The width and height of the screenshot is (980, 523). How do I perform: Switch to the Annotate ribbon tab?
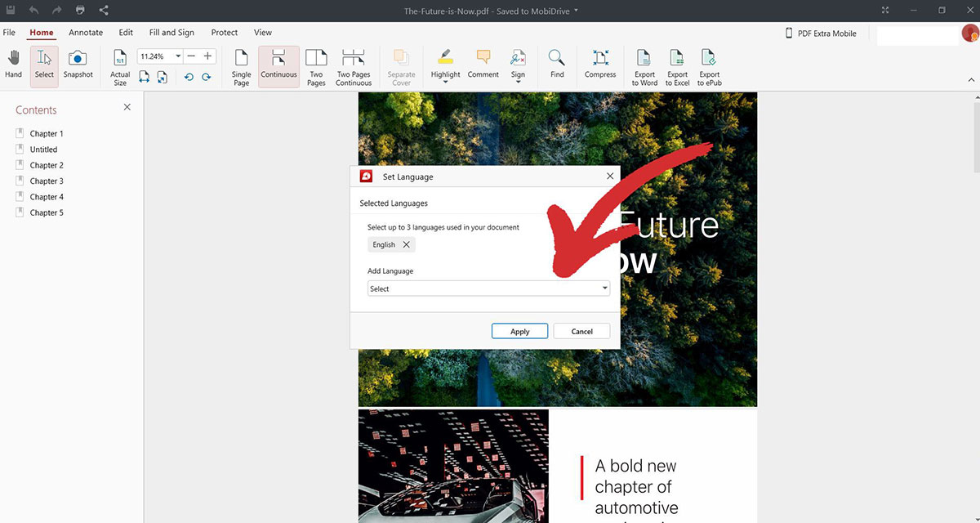tap(85, 32)
